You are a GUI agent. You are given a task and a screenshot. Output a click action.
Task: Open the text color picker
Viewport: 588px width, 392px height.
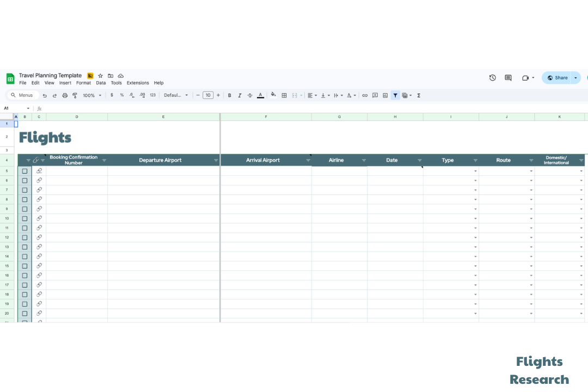pyautogui.click(x=260, y=95)
